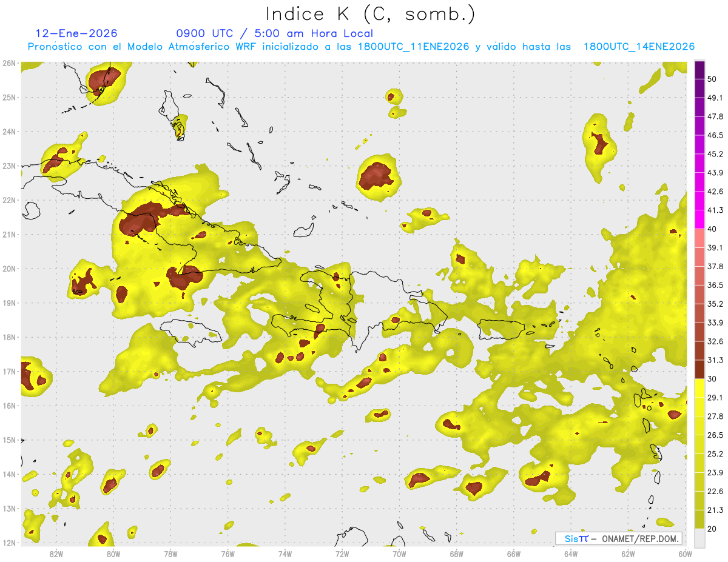The width and height of the screenshot is (728, 562).
Task: Click the colorbar label "35.2"
Action: pyautogui.click(x=715, y=304)
